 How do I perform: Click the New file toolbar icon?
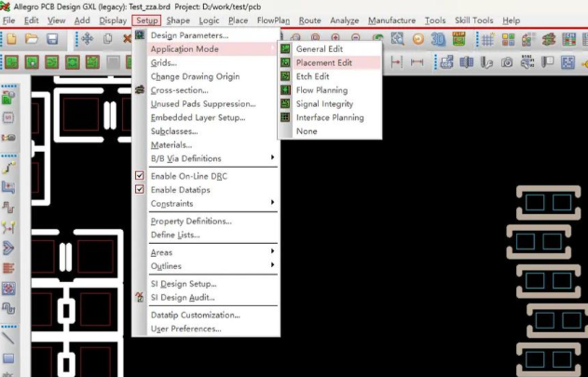click(x=11, y=38)
